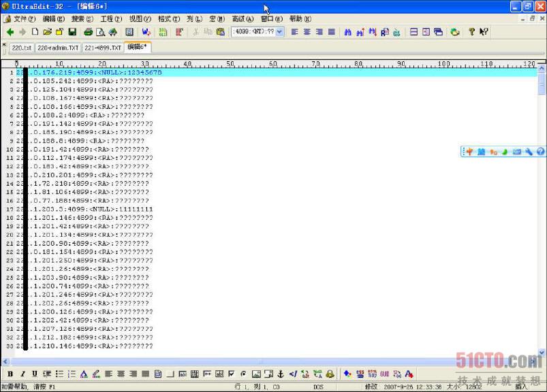Viewport: 547px width, 392px height.
Task: Open Print Preview from the toolbar
Action: tap(101, 31)
